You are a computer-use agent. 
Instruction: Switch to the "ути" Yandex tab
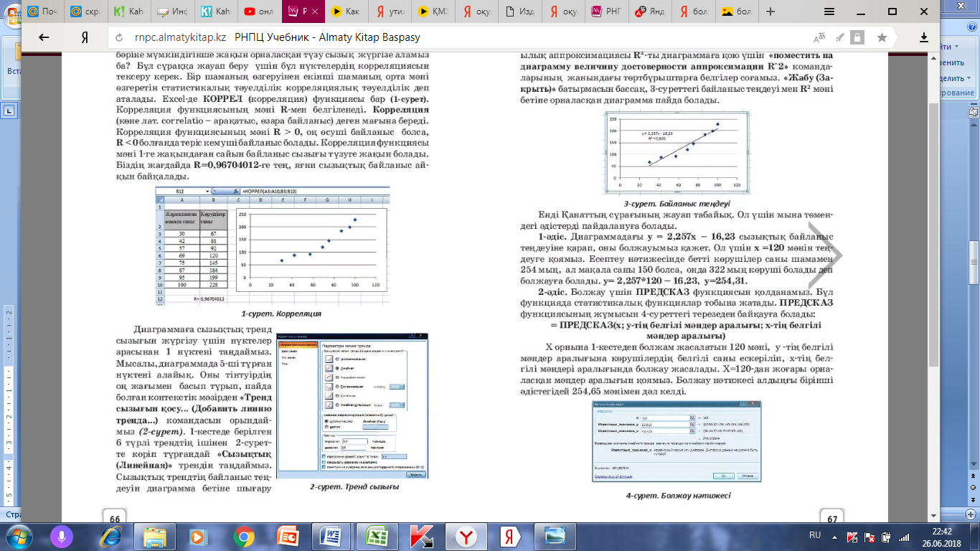tap(390, 11)
